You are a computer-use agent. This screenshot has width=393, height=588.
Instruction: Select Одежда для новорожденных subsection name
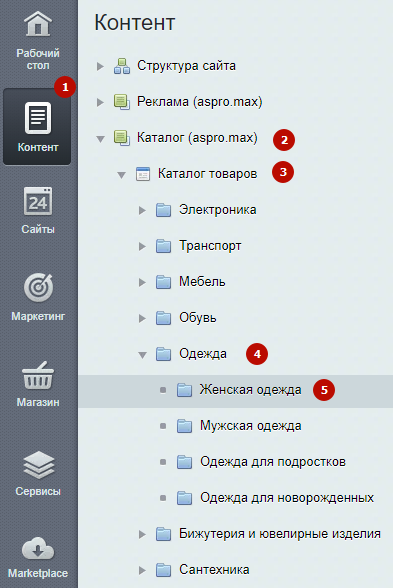tap(287, 498)
